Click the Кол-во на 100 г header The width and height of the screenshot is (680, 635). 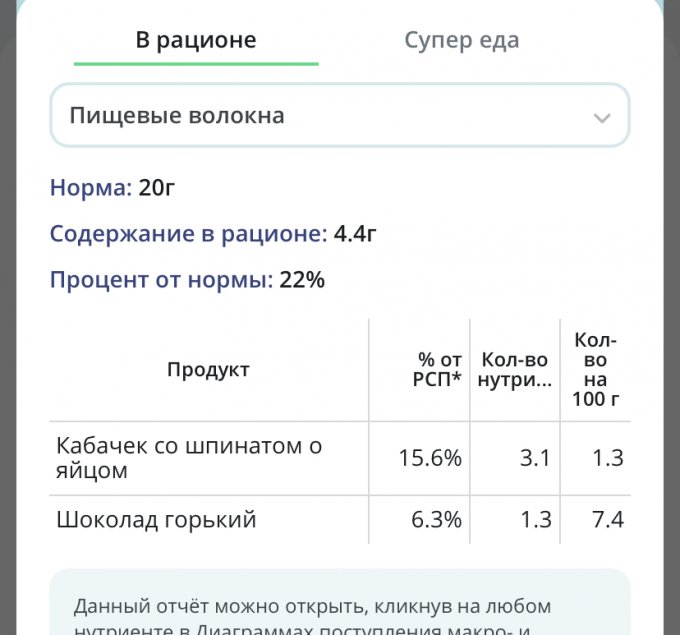[x=595, y=370]
